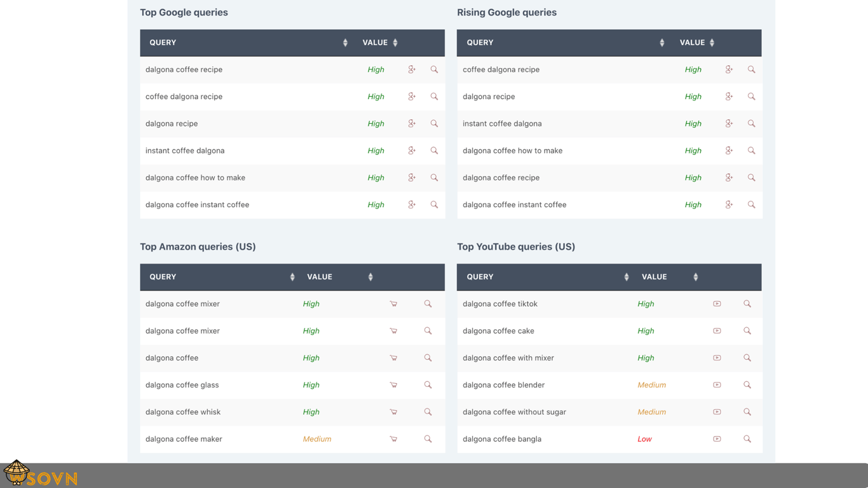YouTube play icon for 'dalgona coffee cake'
The width and height of the screenshot is (868, 488).
click(717, 331)
